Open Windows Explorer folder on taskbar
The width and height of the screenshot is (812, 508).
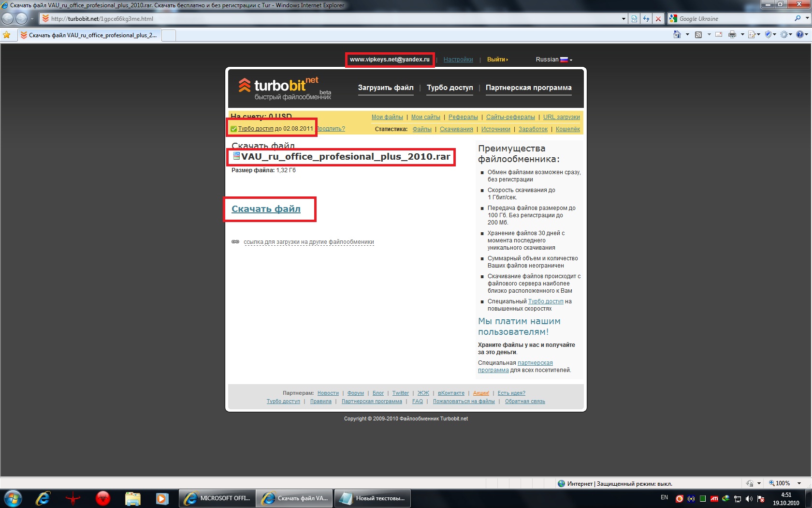[x=132, y=498]
